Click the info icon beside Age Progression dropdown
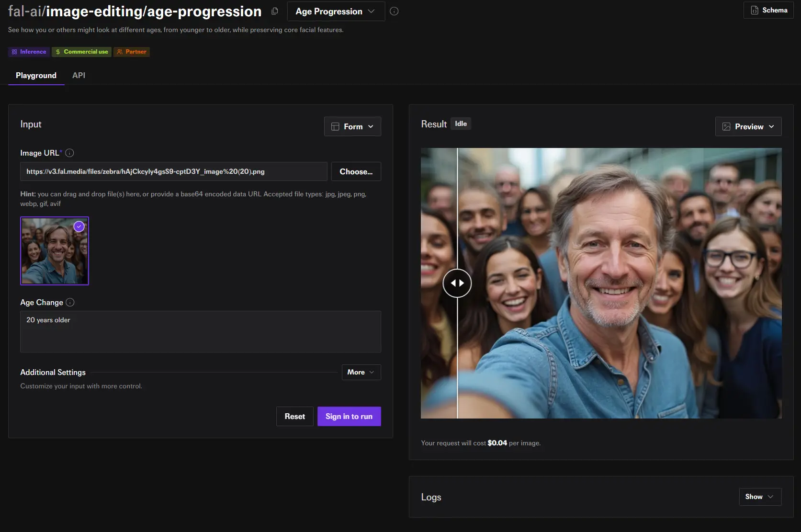 [x=394, y=11]
